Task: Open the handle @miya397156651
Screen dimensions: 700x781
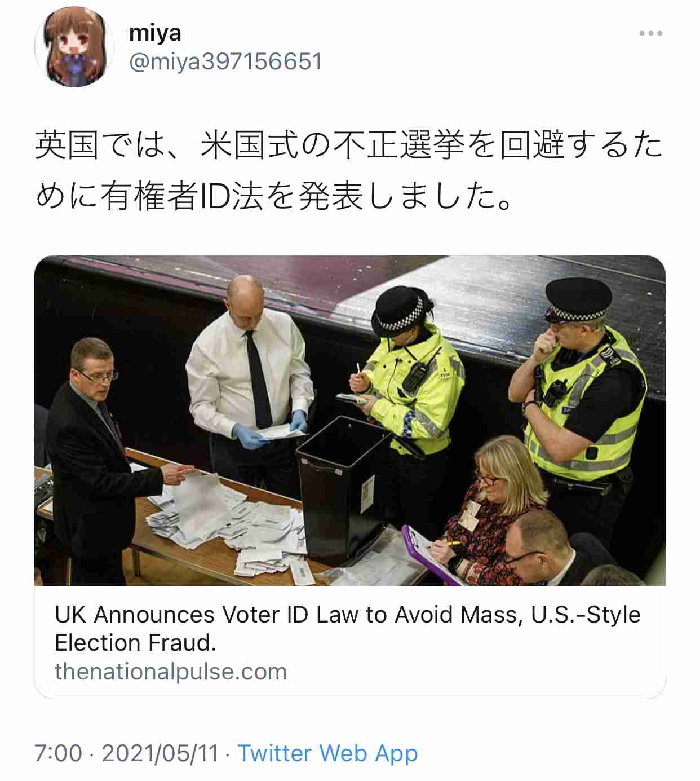Action: [x=225, y=61]
